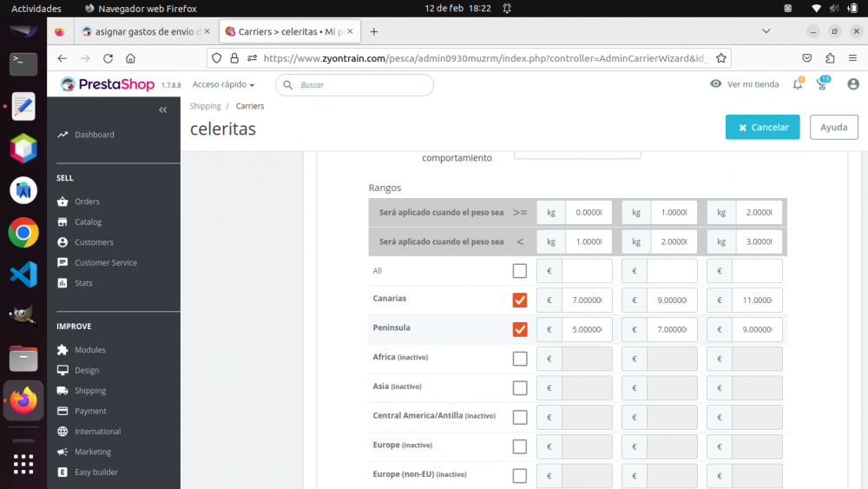Click the All row first price field
The image size is (868, 489).
(x=587, y=271)
